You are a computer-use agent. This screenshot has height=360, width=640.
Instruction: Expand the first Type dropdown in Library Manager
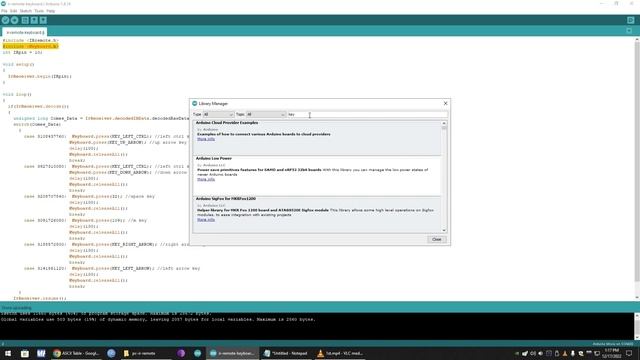[x=218, y=115]
